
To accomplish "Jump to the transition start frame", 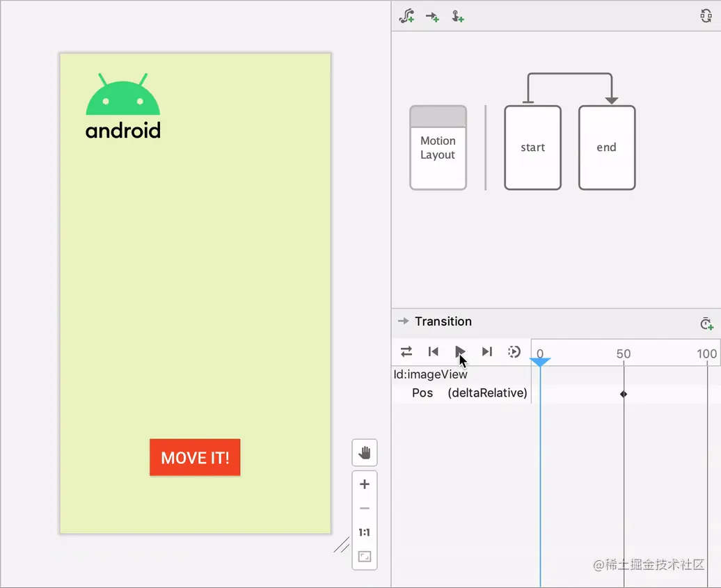I will pyautogui.click(x=433, y=351).
